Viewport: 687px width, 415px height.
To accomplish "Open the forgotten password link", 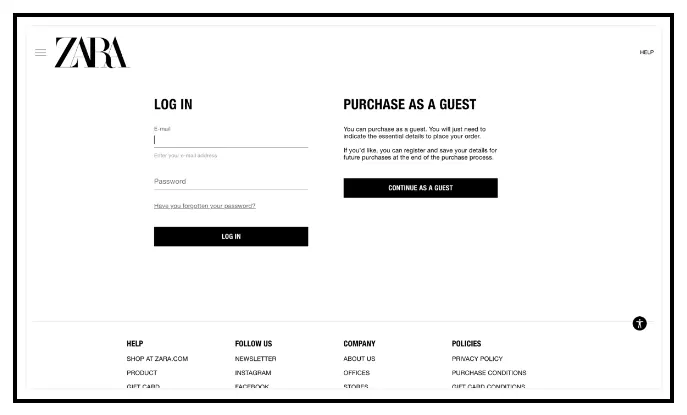I will click(205, 206).
